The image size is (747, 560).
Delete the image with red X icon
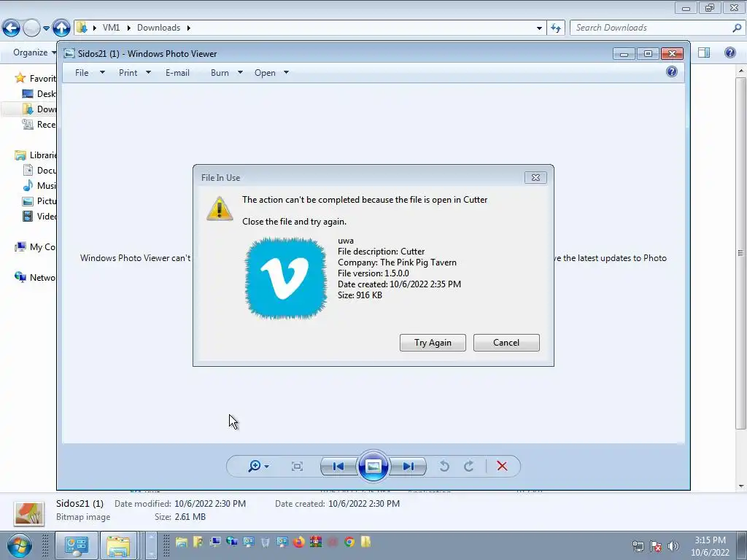[502, 466]
